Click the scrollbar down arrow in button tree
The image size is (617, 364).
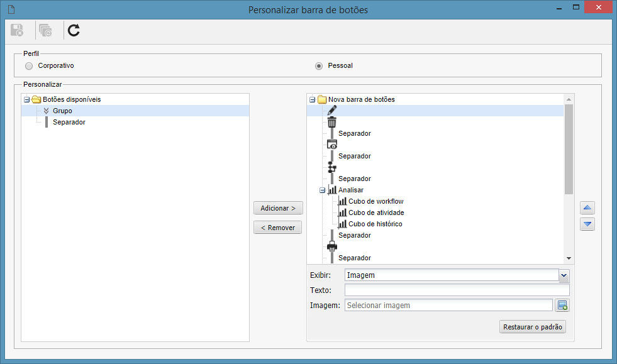(x=569, y=258)
